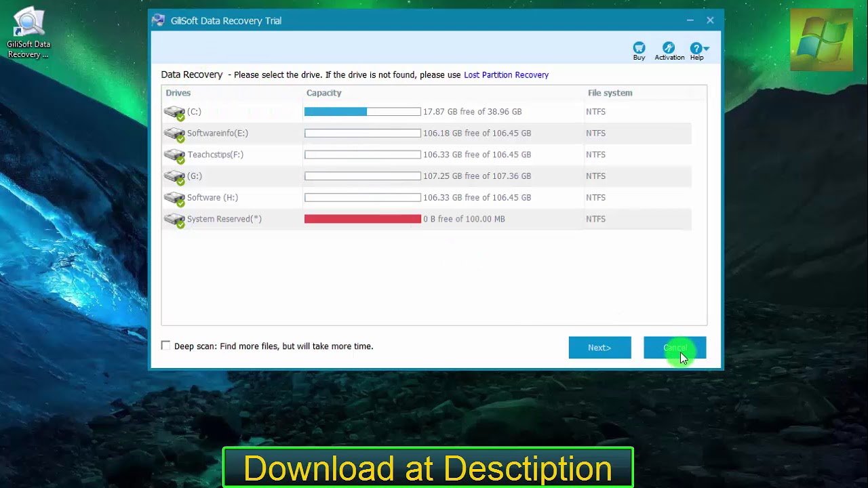Select the (C:) drive icon

point(174,113)
